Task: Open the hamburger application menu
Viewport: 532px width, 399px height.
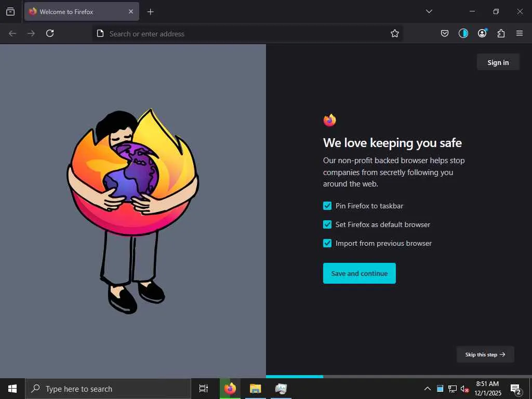Action: pos(520,33)
